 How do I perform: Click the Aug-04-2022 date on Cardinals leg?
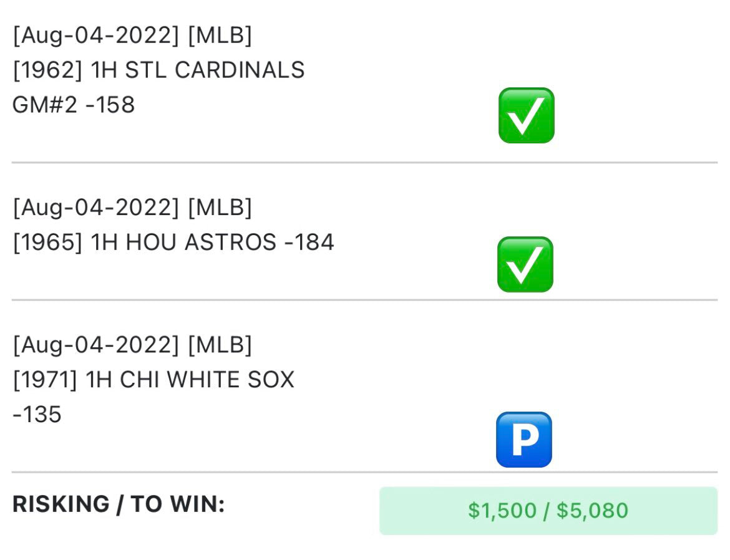96,36
